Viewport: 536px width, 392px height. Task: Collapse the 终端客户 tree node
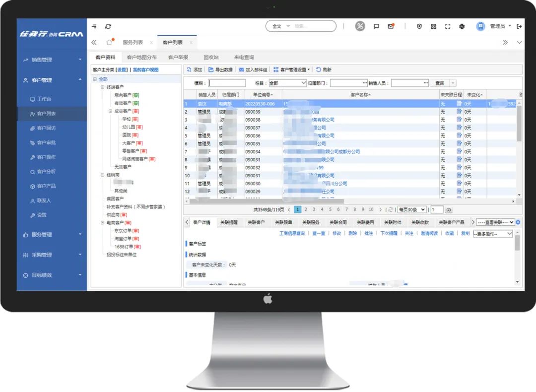pyautogui.click(x=103, y=87)
